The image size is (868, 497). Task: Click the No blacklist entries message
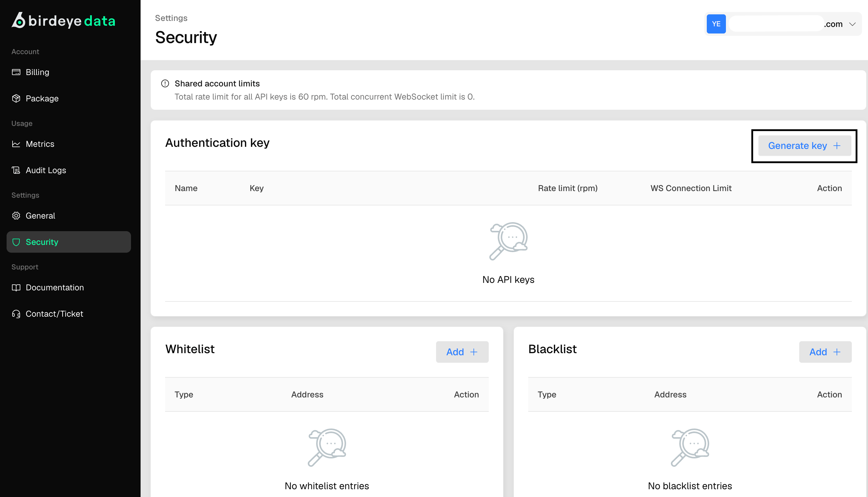[690, 486]
